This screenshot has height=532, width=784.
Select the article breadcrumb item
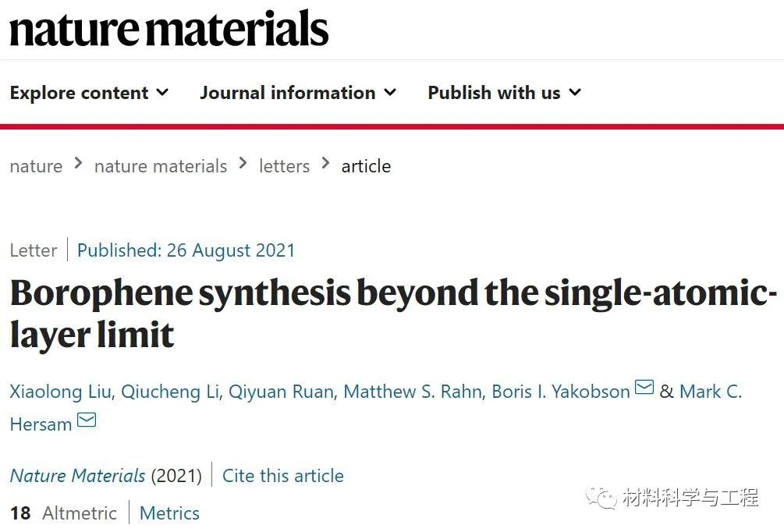(366, 166)
